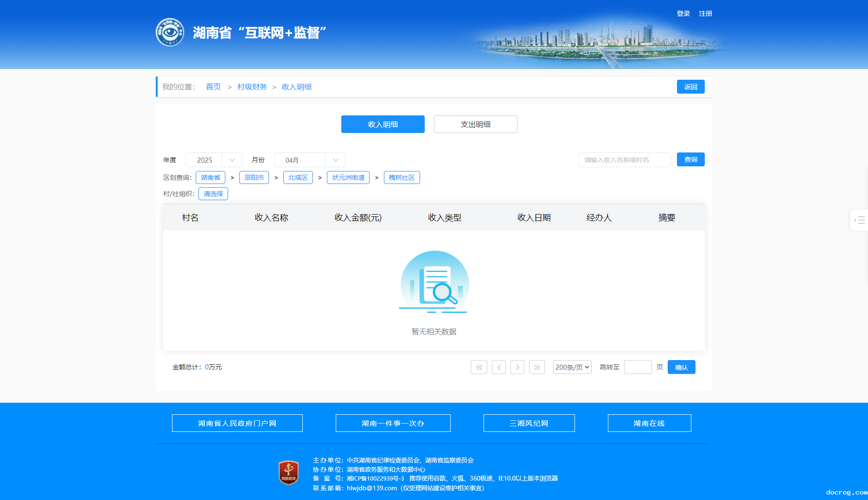Open the 200条/页 page size selector
This screenshot has width=868, height=500.
[x=572, y=367]
